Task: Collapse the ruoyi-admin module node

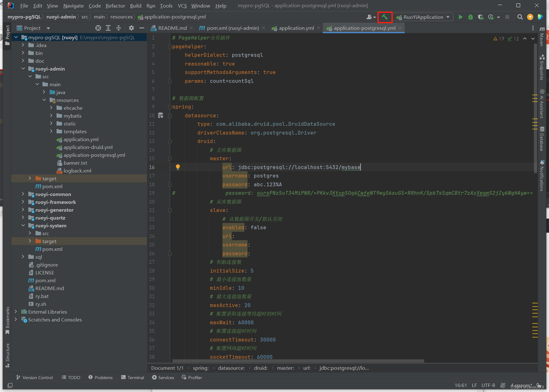Action: (x=23, y=69)
